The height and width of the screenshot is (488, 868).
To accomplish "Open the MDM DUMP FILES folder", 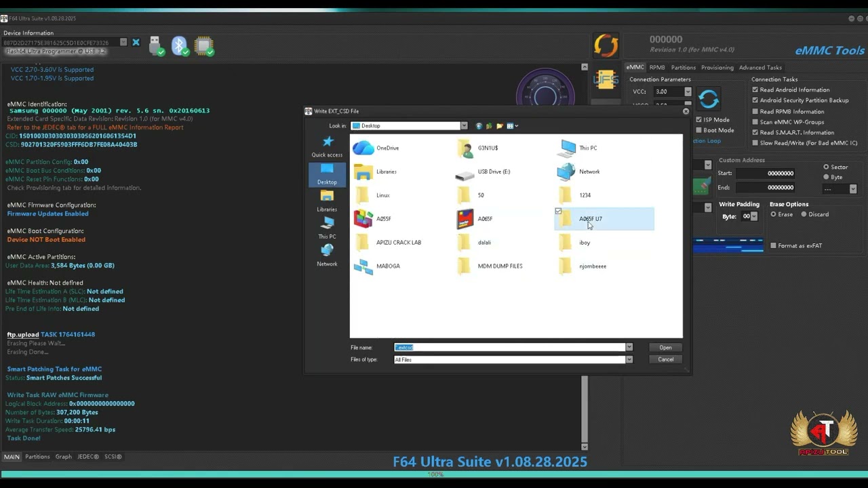I will pos(489,266).
